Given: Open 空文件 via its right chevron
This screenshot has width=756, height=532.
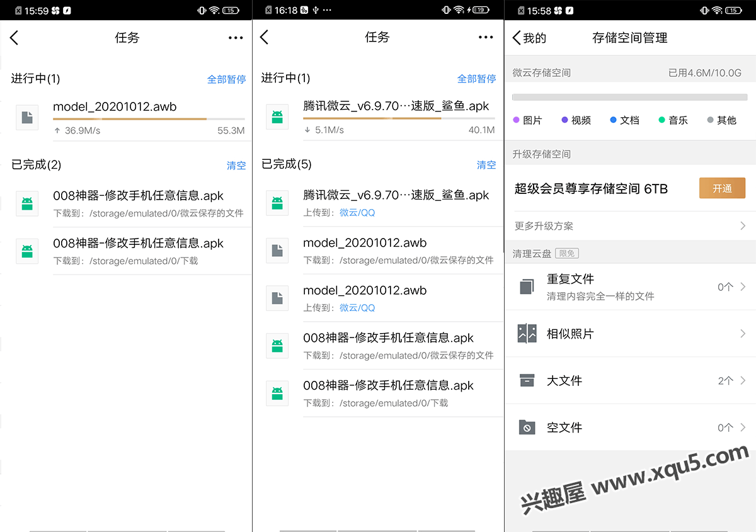Looking at the screenshot, I should (743, 427).
